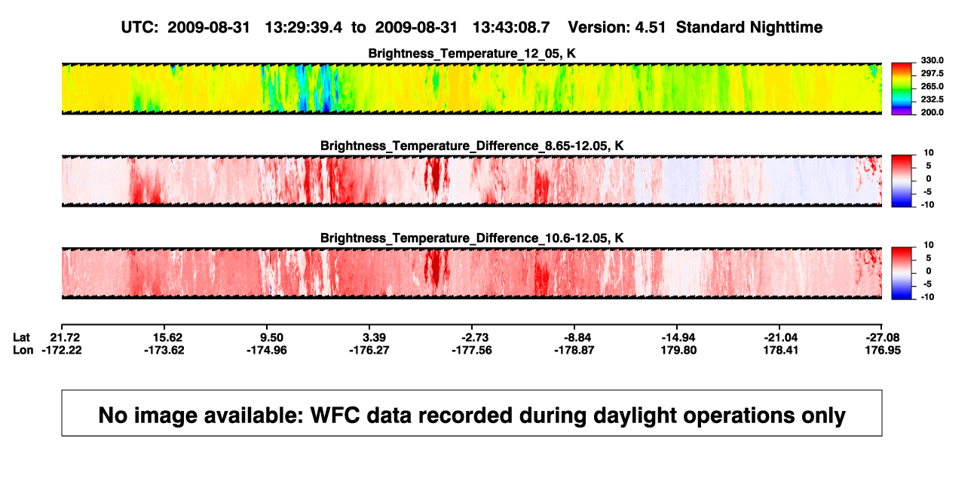
Task: Click the 'No image available' WFC message box
Action: click(472, 413)
